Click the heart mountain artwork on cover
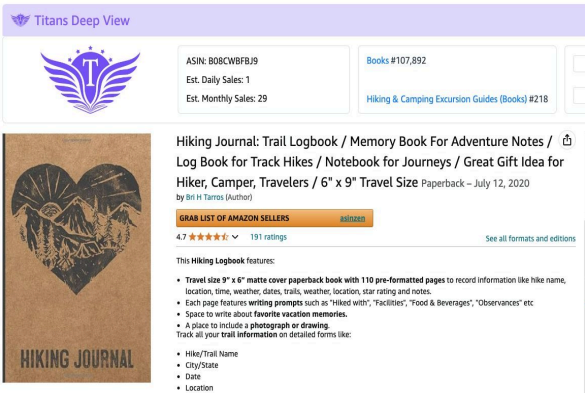 coord(76,228)
